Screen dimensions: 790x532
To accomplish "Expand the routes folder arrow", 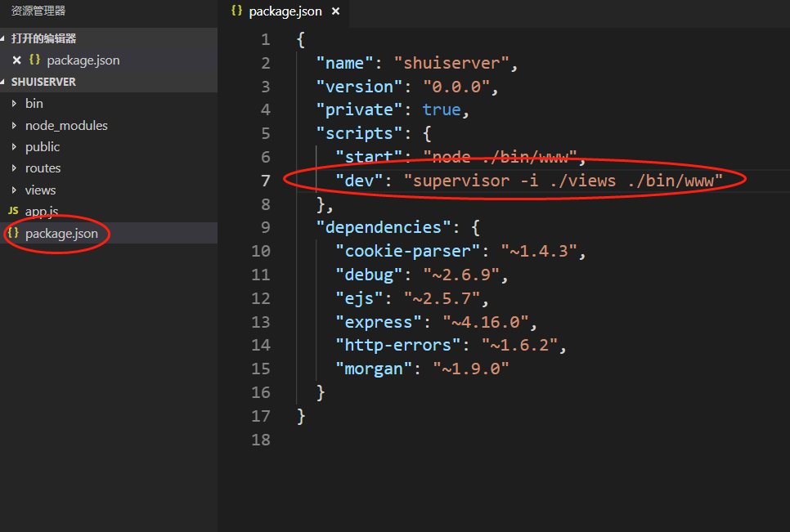I will click(14, 168).
